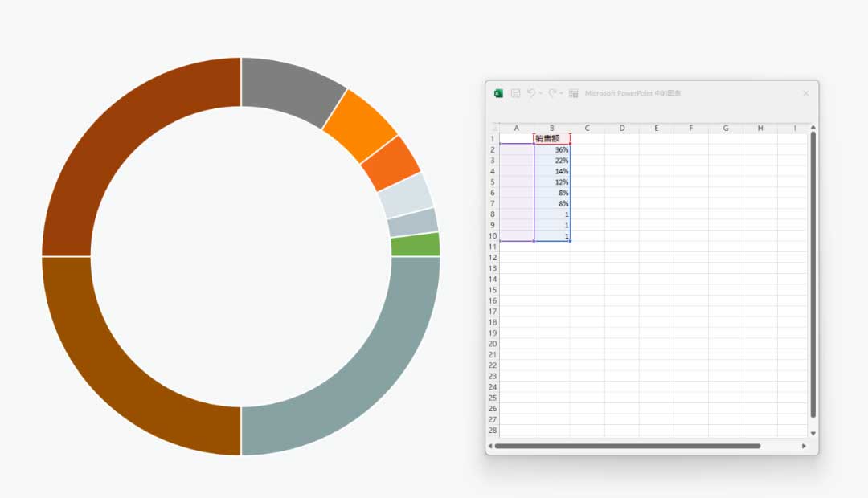Image resolution: width=868 pixels, height=498 pixels.
Task: Open Edit Data in Excel grid icon
Action: click(574, 94)
